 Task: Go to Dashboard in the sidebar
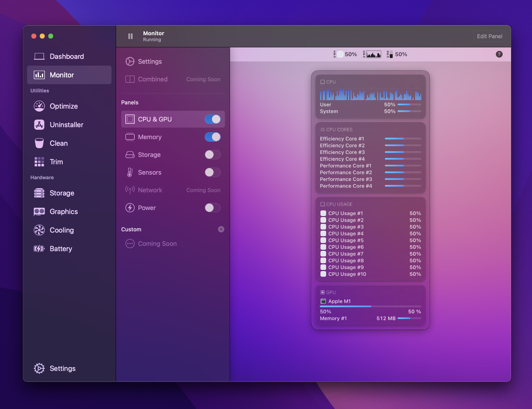[67, 56]
